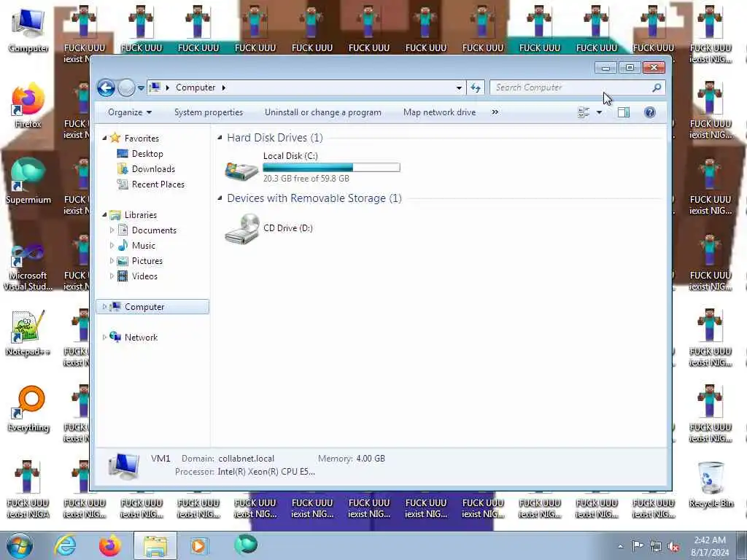The width and height of the screenshot is (747, 560).
Task: Select the Local Disk (C:) drive icon
Action: click(x=241, y=171)
